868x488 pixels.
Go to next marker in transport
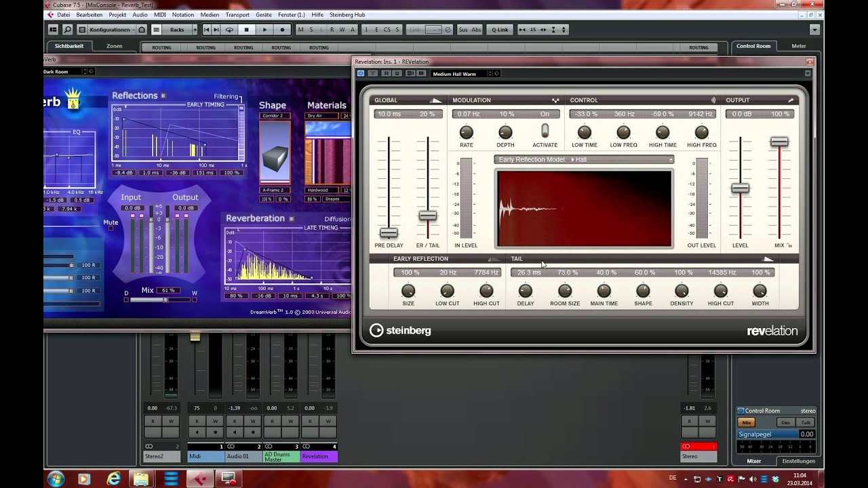pos(216,30)
